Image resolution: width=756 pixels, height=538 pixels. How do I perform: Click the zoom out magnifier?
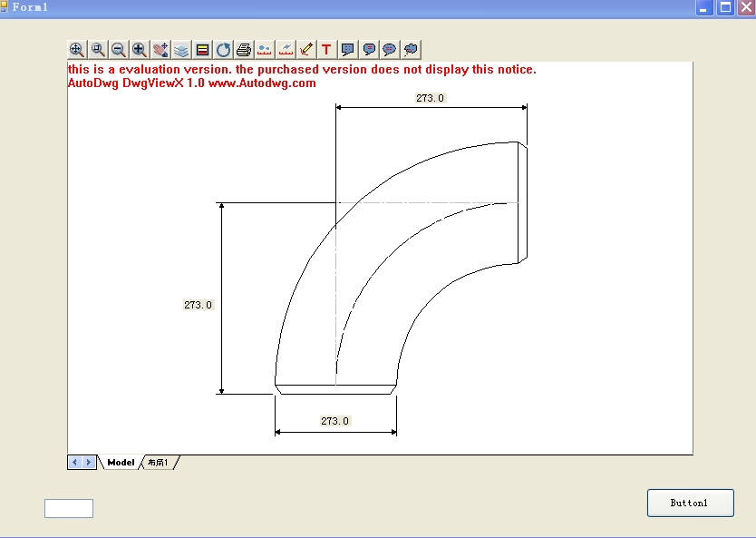(119, 50)
